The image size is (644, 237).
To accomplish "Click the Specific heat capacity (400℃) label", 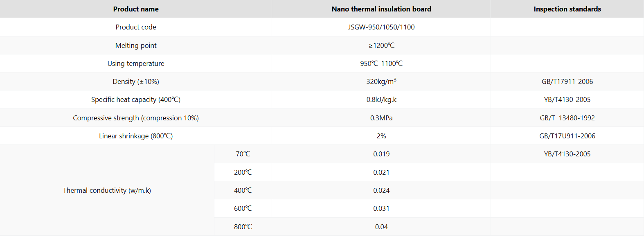I will (136, 99).
